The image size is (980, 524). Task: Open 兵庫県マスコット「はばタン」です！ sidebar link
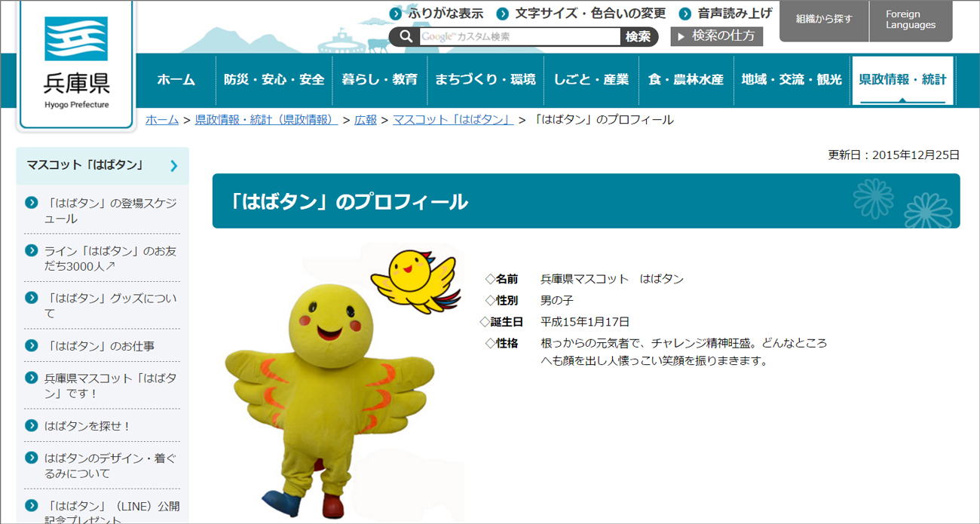(111, 386)
